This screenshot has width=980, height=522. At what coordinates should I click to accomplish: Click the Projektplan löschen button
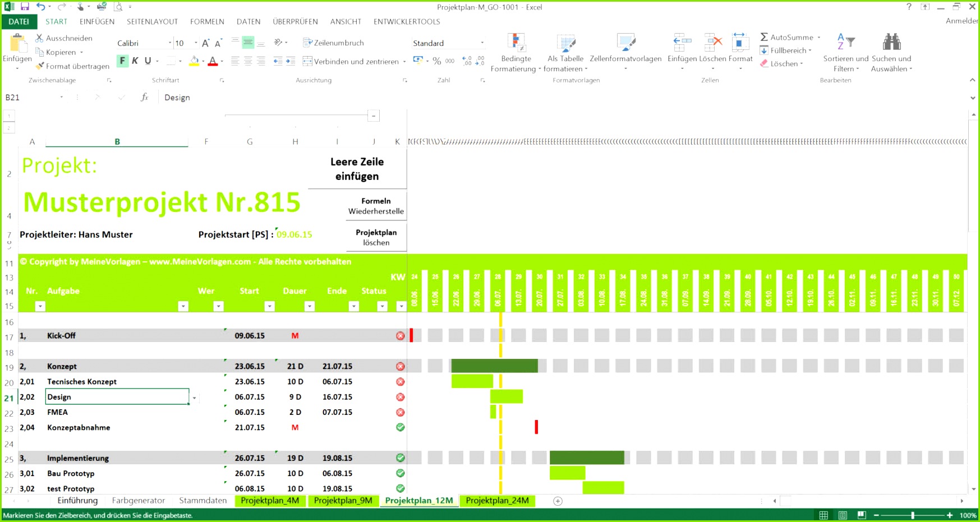[x=376, y=237]
